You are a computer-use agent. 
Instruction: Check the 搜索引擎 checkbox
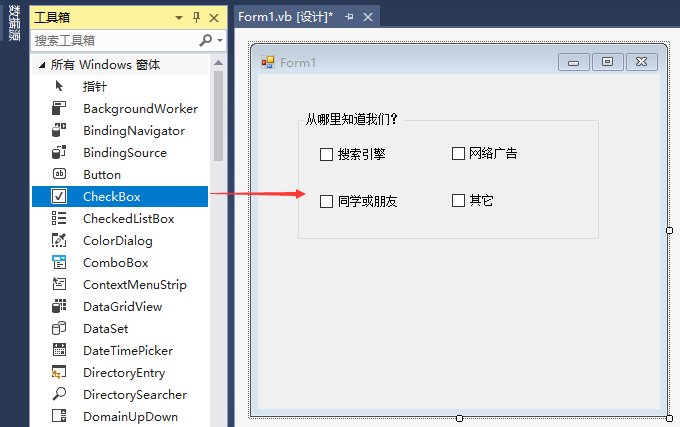pyautogui.click(x=326, y=154)
